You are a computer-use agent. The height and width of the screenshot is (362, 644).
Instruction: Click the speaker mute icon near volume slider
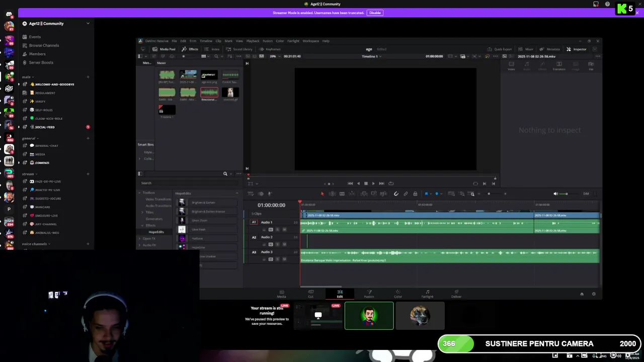point(555,194)
